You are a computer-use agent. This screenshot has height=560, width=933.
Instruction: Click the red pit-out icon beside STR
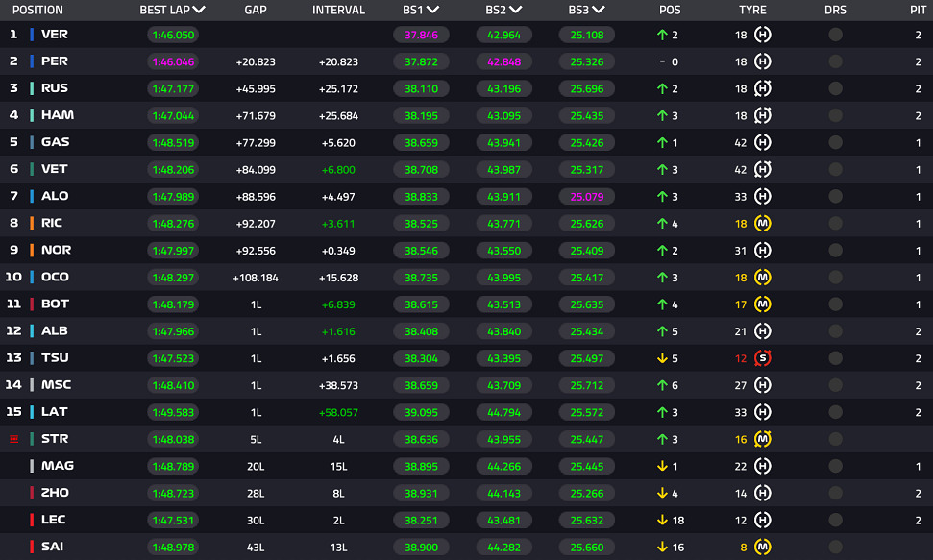[14, 439]
